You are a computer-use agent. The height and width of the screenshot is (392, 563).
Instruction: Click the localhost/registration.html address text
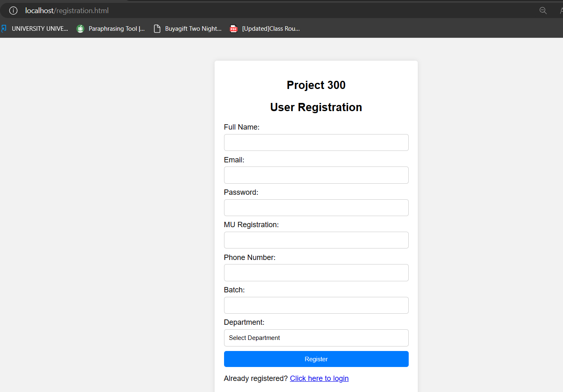tap(67, 11)
